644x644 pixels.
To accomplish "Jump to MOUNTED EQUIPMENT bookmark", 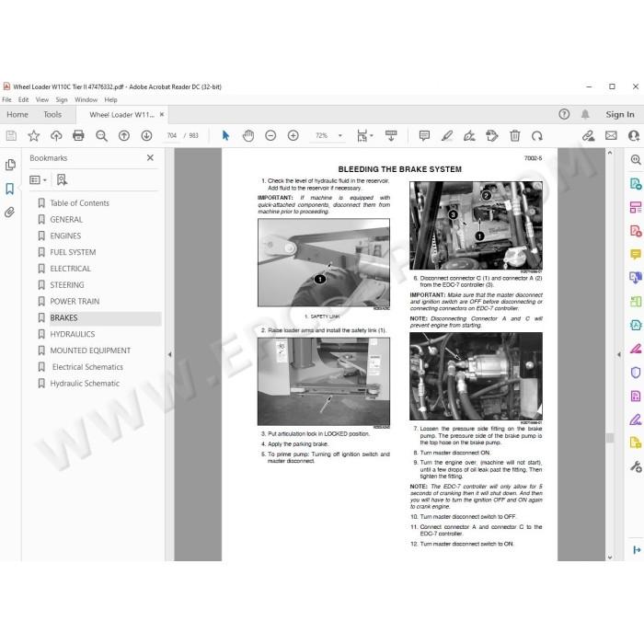I will click(x=90, y=351).
